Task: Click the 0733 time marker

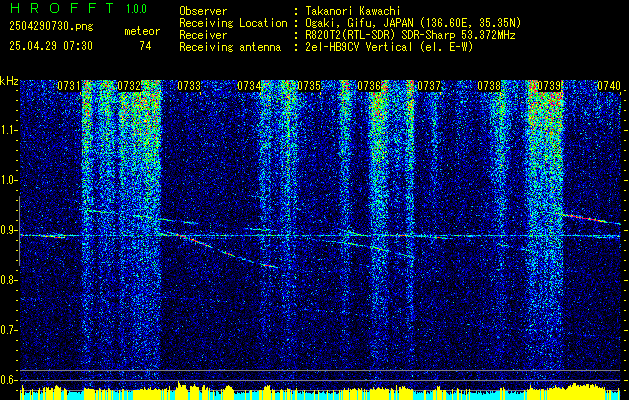Action: 189,86
